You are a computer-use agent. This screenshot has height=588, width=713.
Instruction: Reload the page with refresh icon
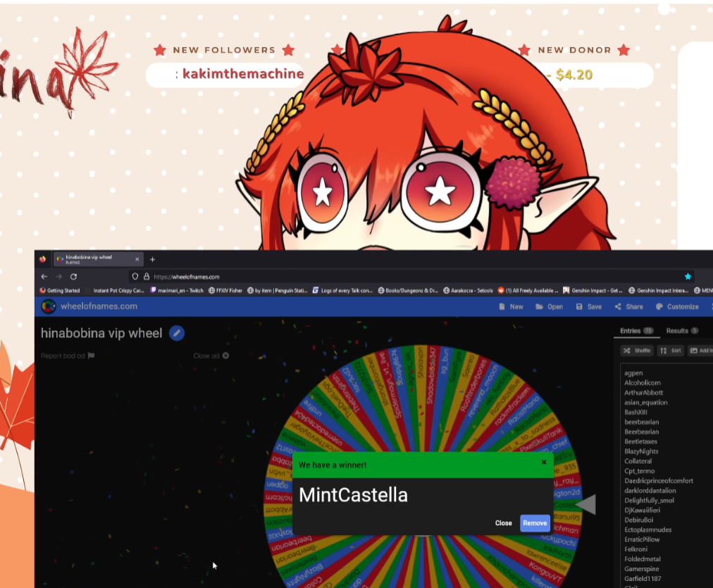[74, 276]
